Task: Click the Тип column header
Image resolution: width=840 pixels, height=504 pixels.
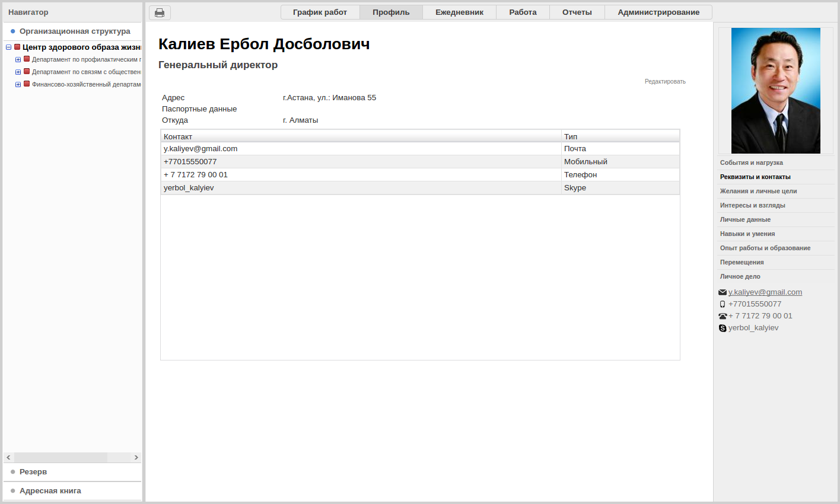Action: point(621,136)
